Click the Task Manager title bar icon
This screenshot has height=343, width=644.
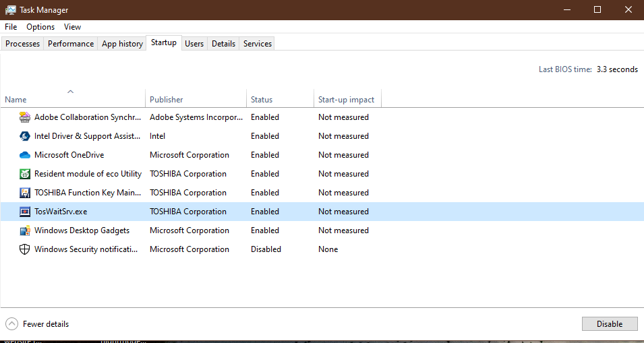[x=11, y=10]
